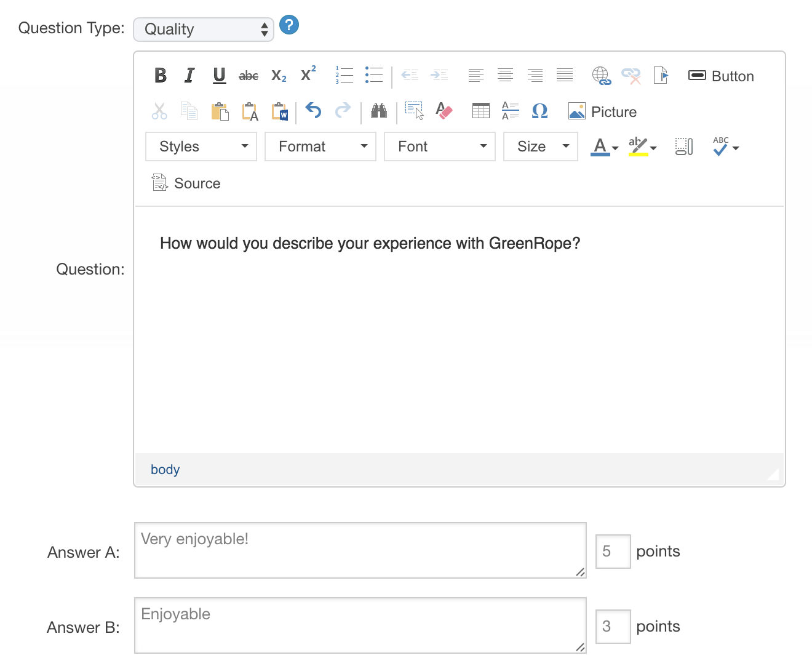The image size is (812, 671).
Task: Click the Answer A points field
Action: click(x=613, y=552)
